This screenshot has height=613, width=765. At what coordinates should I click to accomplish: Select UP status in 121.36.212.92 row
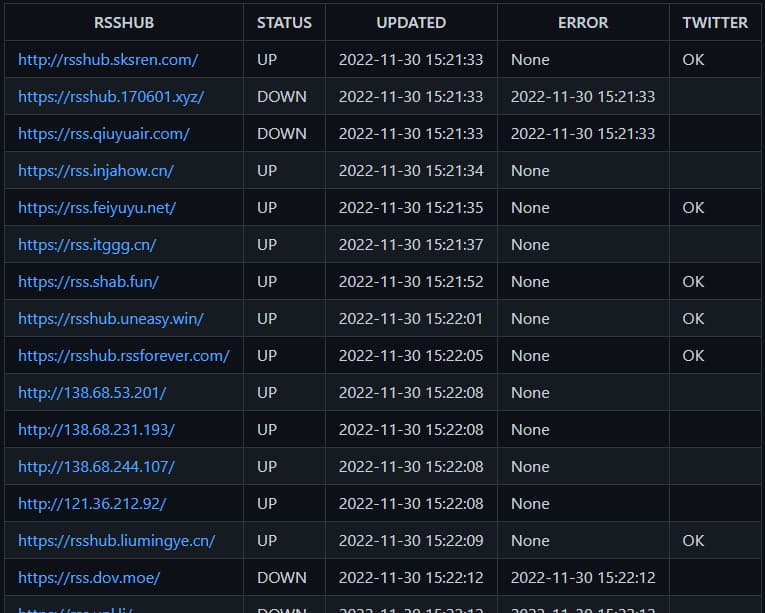coord(267,504)
